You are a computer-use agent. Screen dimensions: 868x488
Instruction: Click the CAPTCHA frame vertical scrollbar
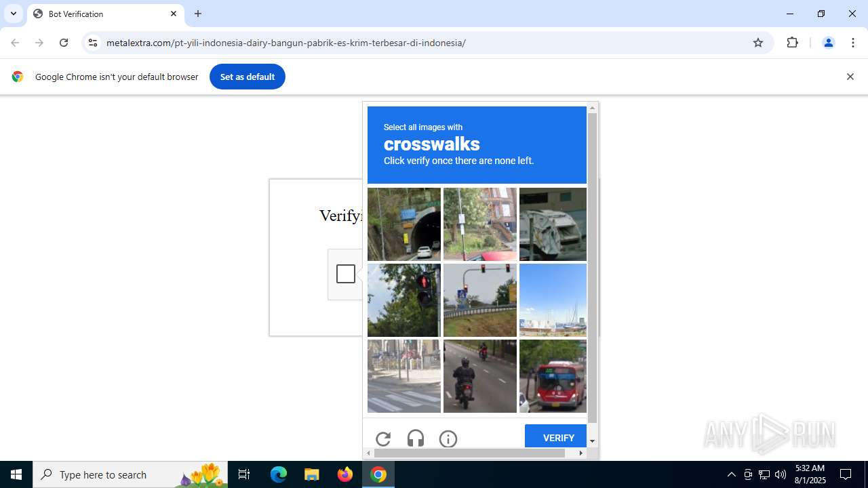[x=592, y=268]
